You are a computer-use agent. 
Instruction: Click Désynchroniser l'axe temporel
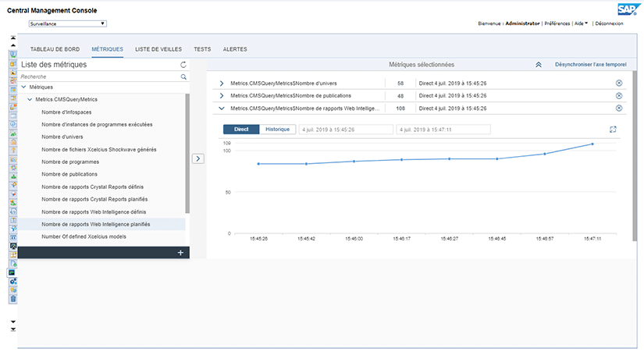[591, 65]
